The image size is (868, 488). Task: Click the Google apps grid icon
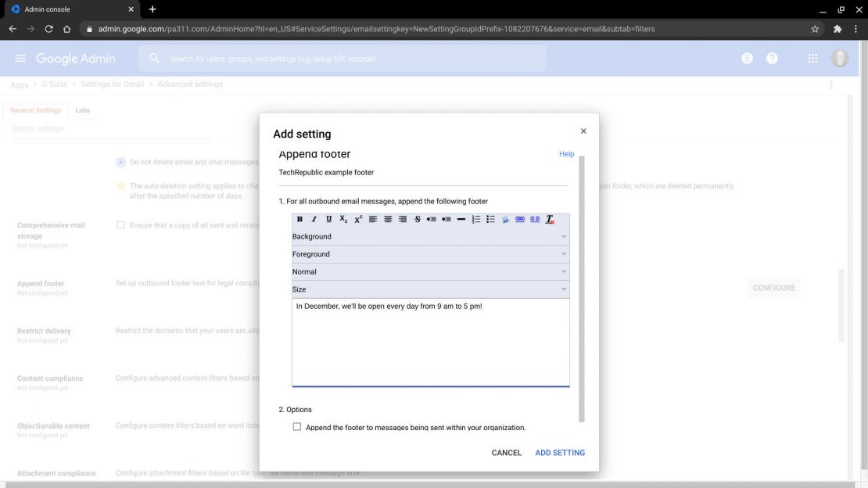click(812, 58)
